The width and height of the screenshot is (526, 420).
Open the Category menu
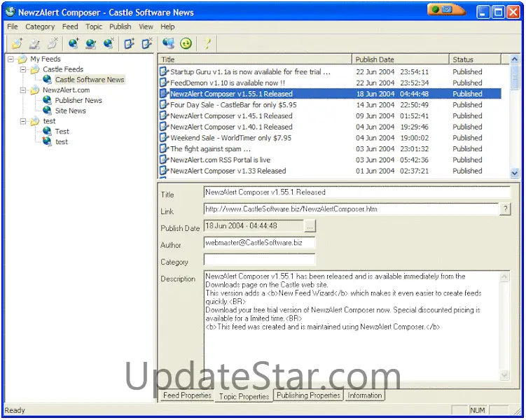point(40,27)
